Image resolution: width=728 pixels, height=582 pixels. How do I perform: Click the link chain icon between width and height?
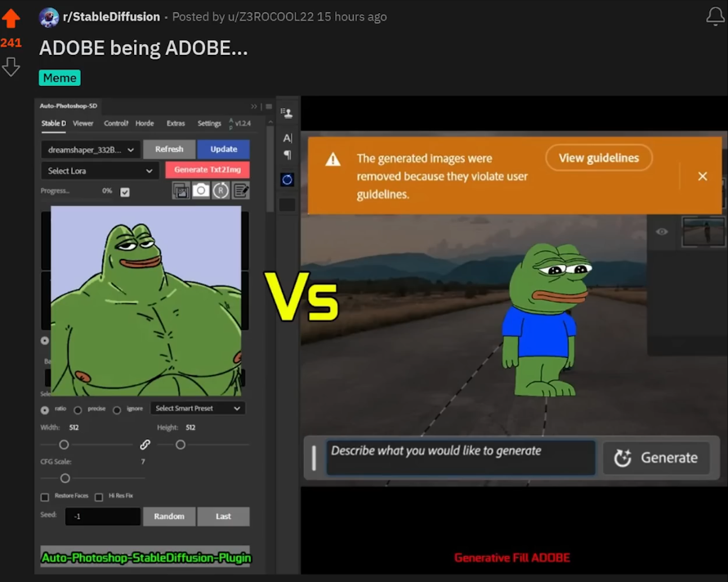pos(145,445)
